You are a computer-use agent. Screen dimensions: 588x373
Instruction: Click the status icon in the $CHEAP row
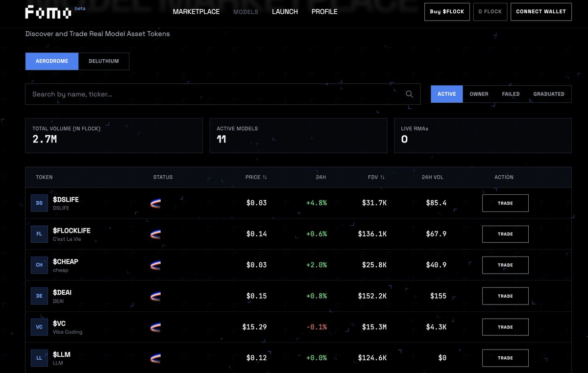tap(155, 265)
